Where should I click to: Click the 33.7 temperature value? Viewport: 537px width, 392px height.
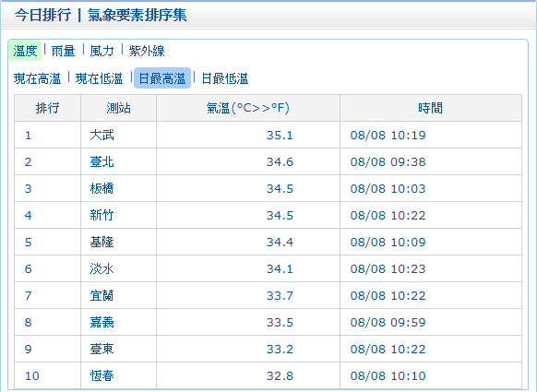click(x=280, y=296)
